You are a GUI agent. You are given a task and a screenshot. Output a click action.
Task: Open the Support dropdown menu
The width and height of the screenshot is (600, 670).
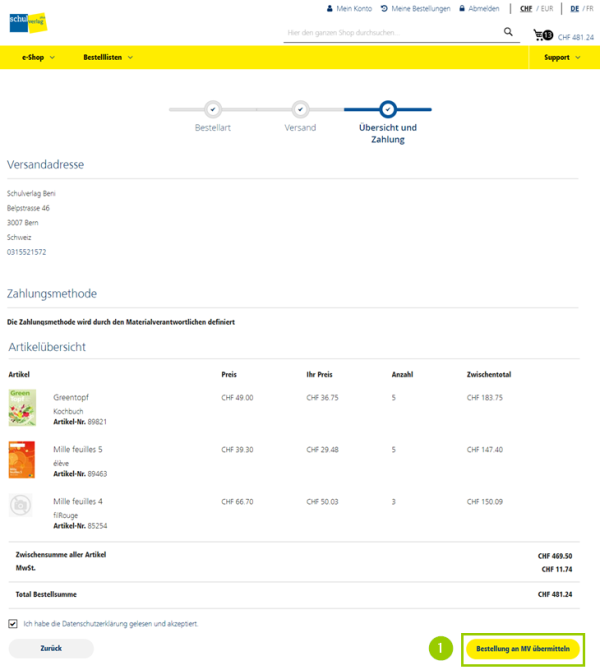(562, 57)
